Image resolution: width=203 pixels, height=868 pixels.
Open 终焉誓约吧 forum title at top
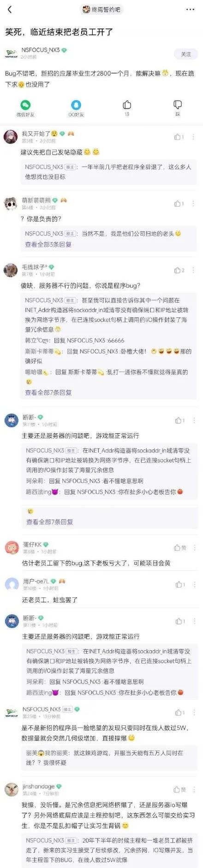[101, 9]
